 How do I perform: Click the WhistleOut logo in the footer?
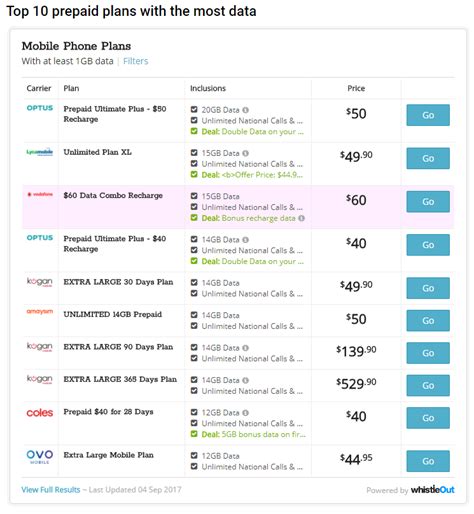coord(432,490)
